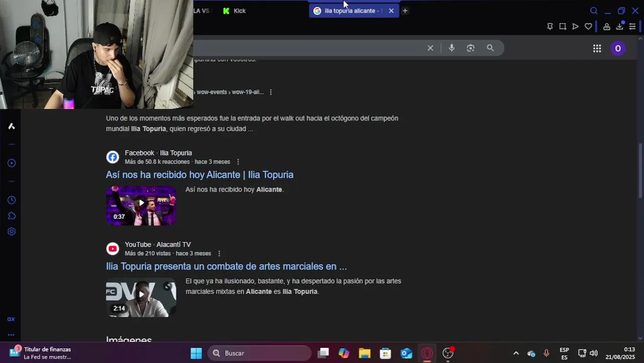Click the YouTube site icon
644x363 pixels.
pyautogui.click(x=112, y=249)
